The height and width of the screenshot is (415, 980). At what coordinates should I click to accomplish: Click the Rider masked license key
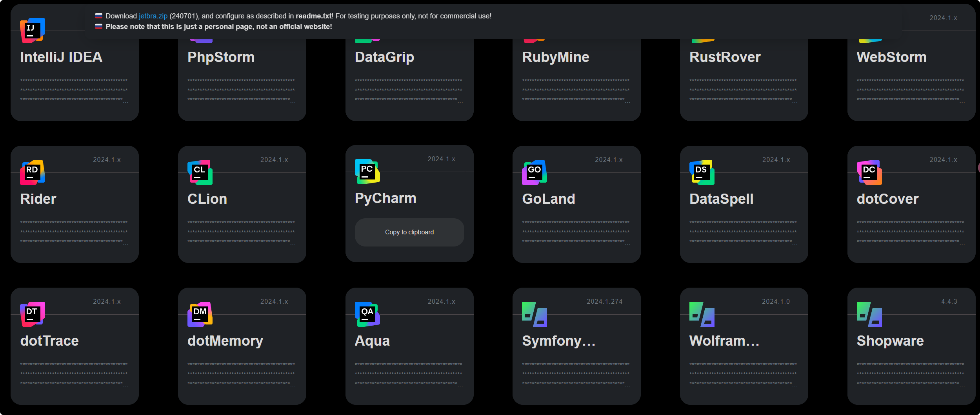[74, 232]
